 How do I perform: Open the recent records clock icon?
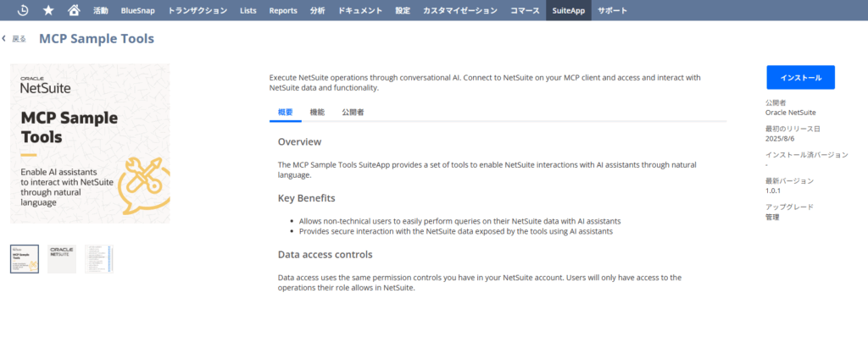(x=23, y=10)
